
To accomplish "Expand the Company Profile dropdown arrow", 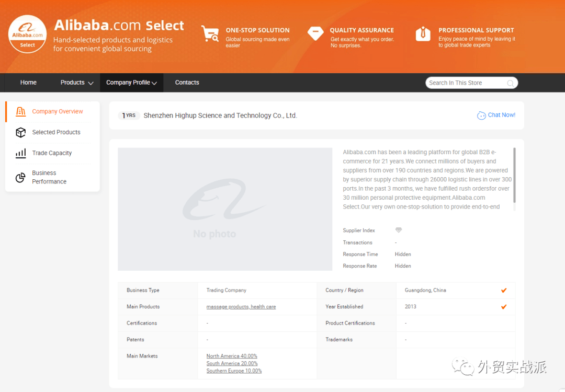I will [x=154, y=83].
